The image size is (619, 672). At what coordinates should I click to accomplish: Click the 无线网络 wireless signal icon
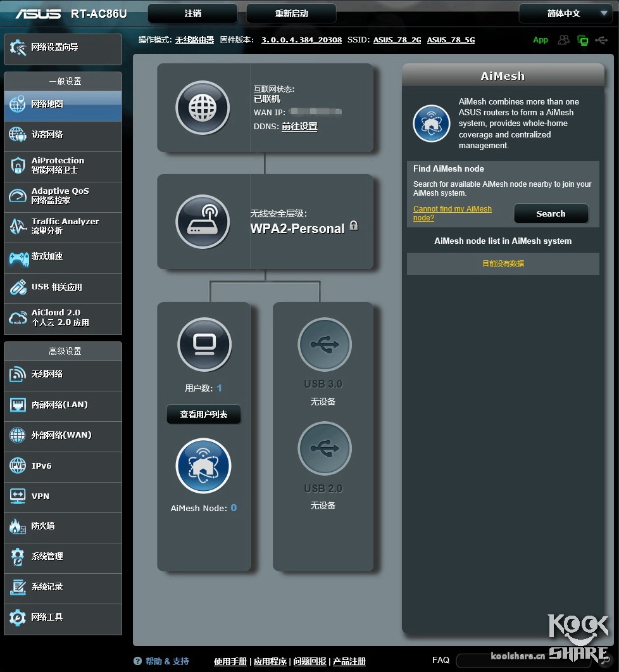pos(18,374)
